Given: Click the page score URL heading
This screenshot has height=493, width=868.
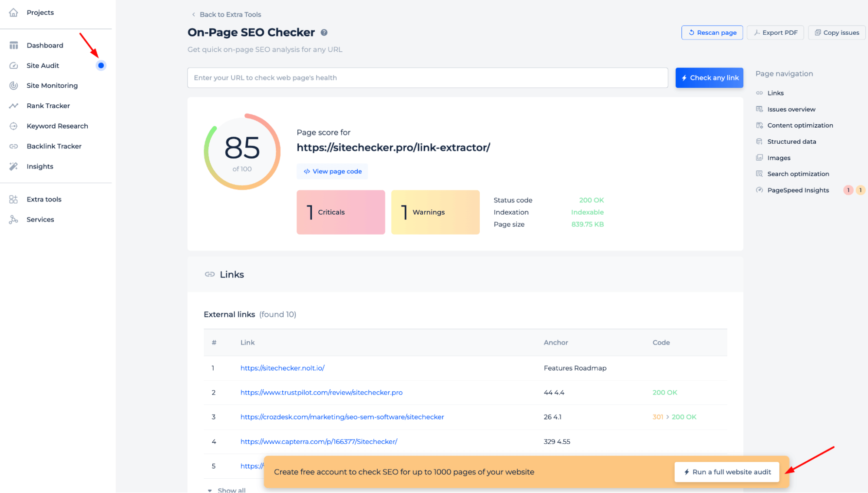Looking at the screenshot, I should point(393,148).
